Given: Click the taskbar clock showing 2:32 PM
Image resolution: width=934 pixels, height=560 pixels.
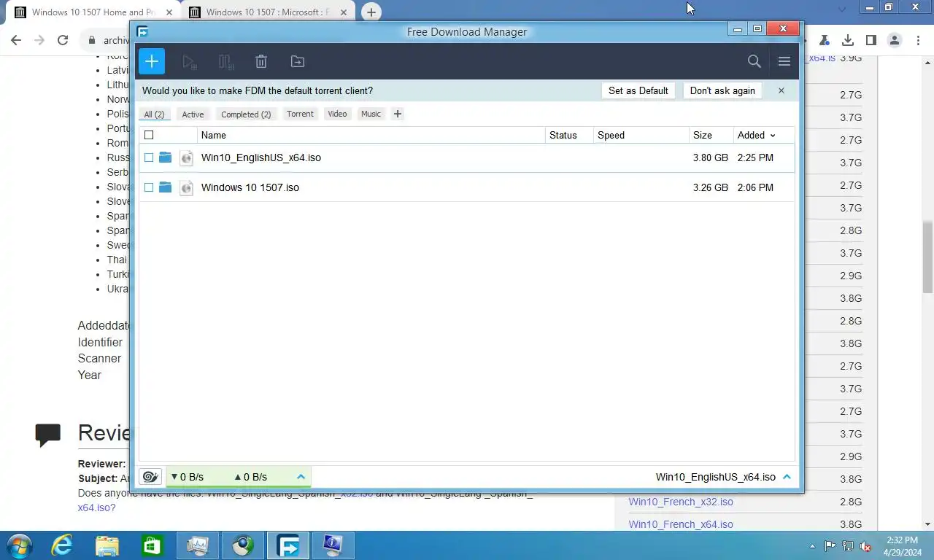Looking at the screenshot, I should [x=902, y=546].
